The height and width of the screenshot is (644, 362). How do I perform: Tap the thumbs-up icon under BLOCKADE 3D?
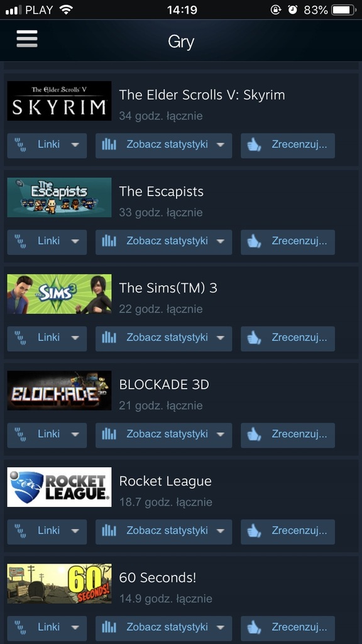point(254,434)
